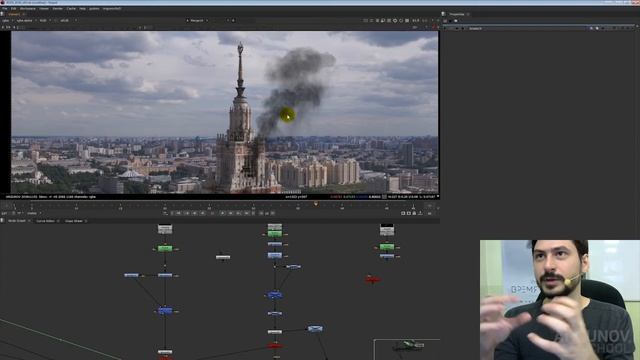Switch to the Dope Sheet tab
The height and width of the screenshot is (360, 640).
[x=74, y=221]
